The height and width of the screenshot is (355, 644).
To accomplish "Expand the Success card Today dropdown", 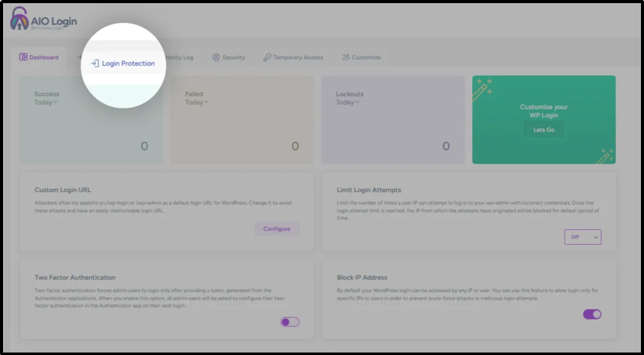I will click(46, 102).
